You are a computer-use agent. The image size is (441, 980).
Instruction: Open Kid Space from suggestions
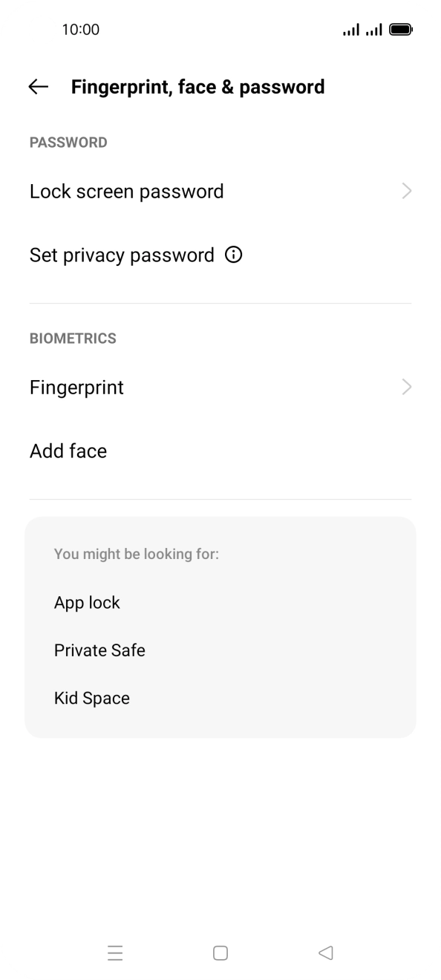click(92, 697)
